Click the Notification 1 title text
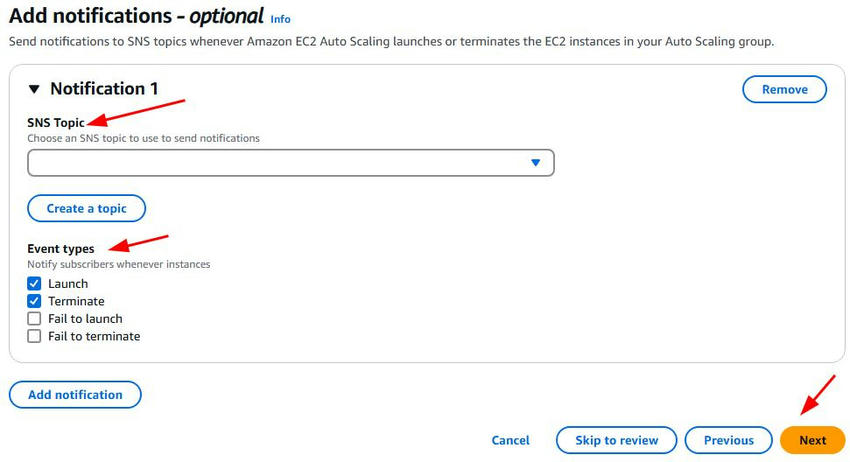 click(x=104, y=89)
